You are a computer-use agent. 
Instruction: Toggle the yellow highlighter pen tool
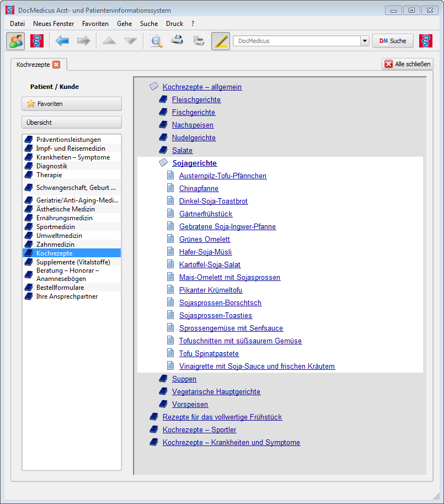(x=221, y=41)
